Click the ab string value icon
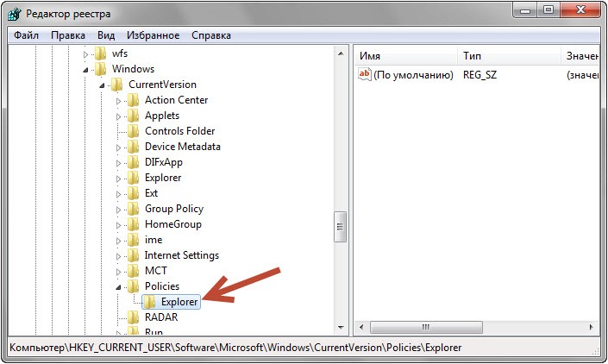The width and height of the screenshot is (608, 364). (x=365, y=74)
